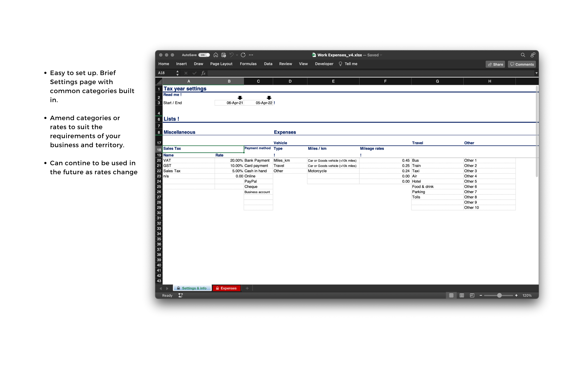Click the Redo icon
Image resolution: width=588 pixels, height=392 pixels.
243,55
